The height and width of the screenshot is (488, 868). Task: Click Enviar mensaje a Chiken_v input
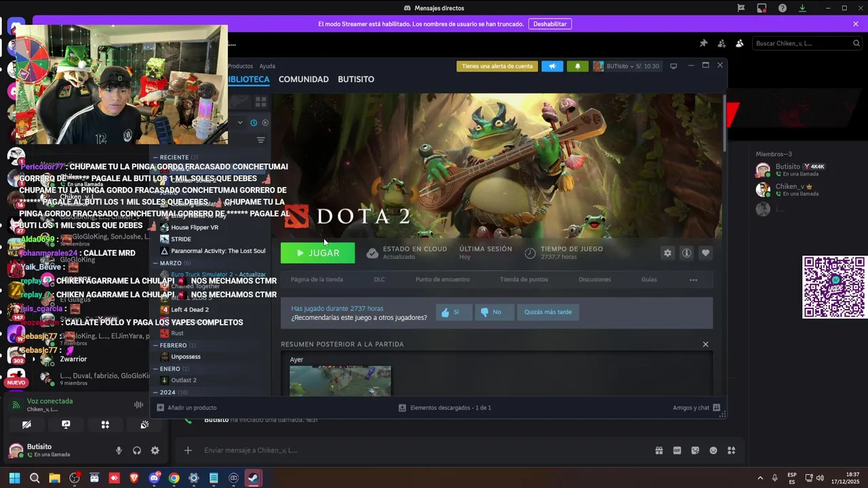[420, 450]
